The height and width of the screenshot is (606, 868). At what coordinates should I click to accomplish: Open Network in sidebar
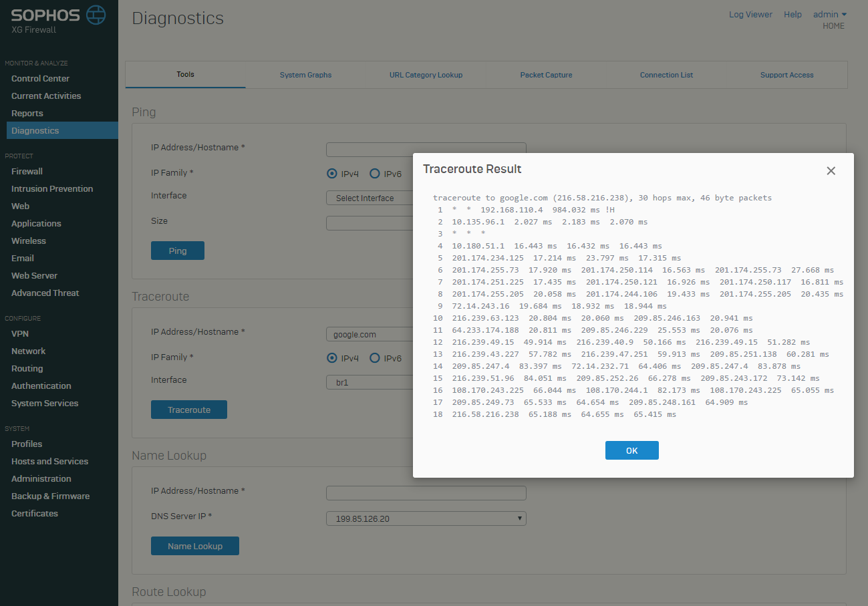click(x=29, y=351)
